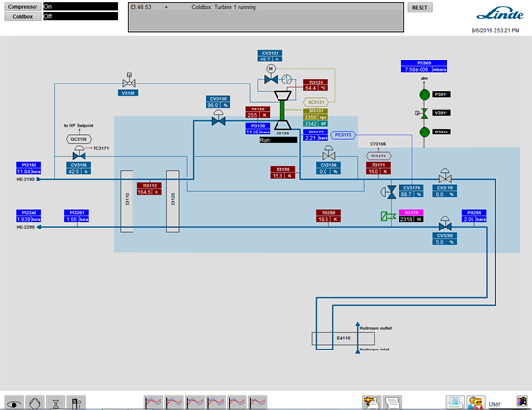Select the V3108 valve label
Screen dimensions: 532x410
click(x=129, y=93)
